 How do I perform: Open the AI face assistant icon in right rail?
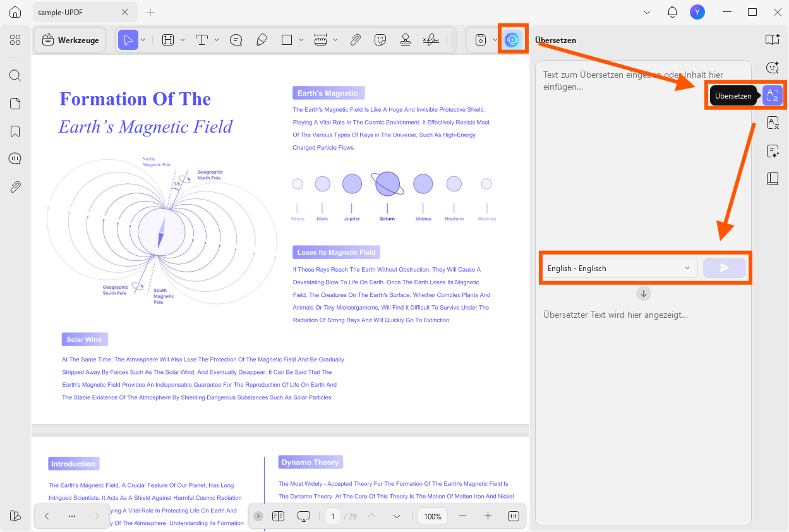click(x=773, y=68)
